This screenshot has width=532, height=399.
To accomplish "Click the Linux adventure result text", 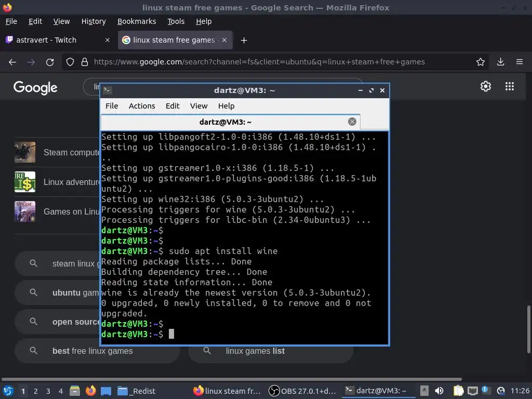I will pos(72,182).
